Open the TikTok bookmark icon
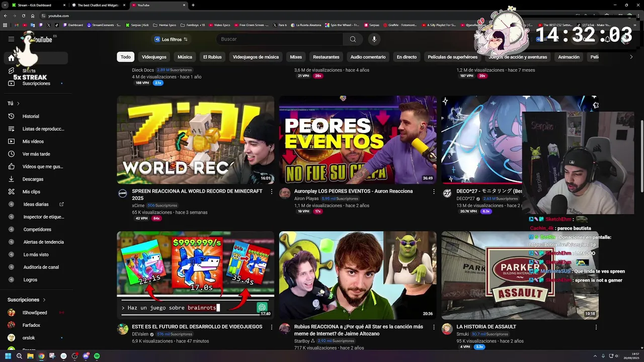Image resolution: width=644 pixels, height=362 pixels. (56, 25)
